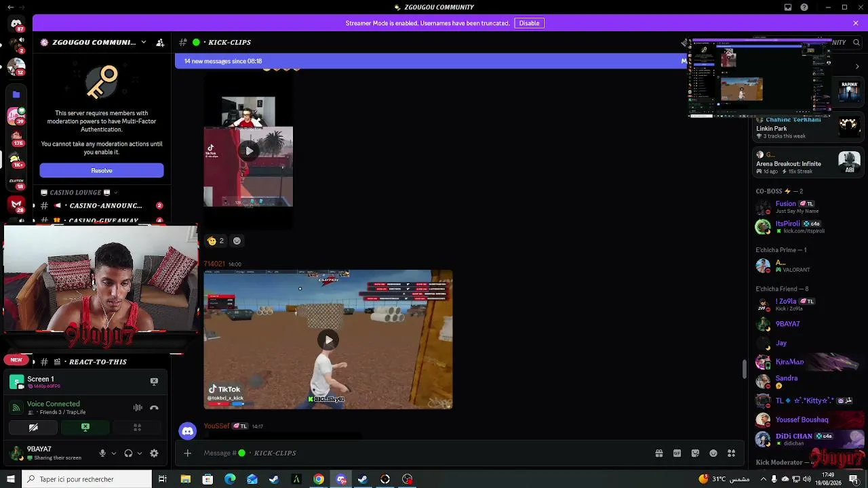Image resolution: width=868 pixels, height=488 pixels.
Task: Search the server with the magnifier icon
Action: (x=856, y=42)
